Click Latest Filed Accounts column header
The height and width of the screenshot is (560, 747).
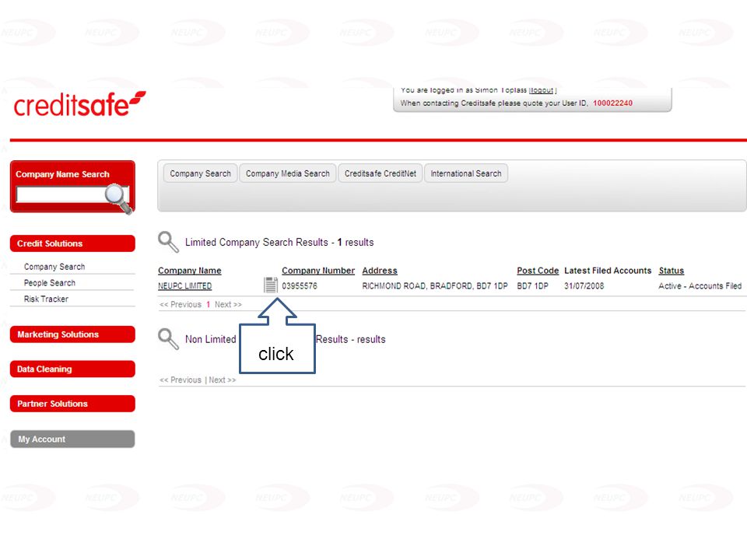pos(608,271)
